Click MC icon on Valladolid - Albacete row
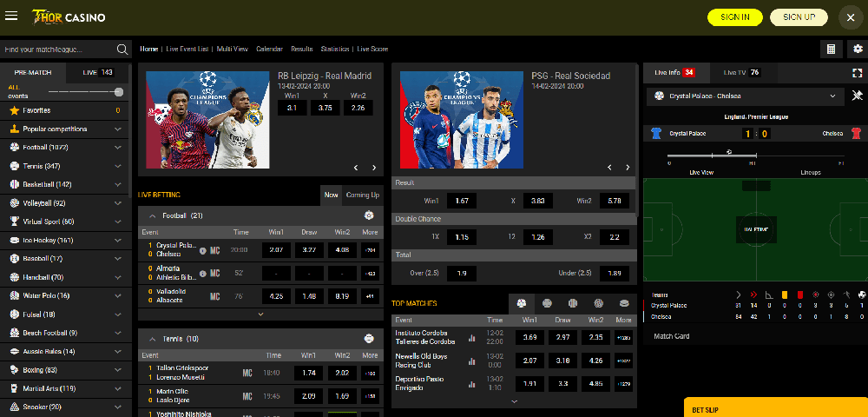This screenshot has height=417, width=868. click(x=214, y=296)
